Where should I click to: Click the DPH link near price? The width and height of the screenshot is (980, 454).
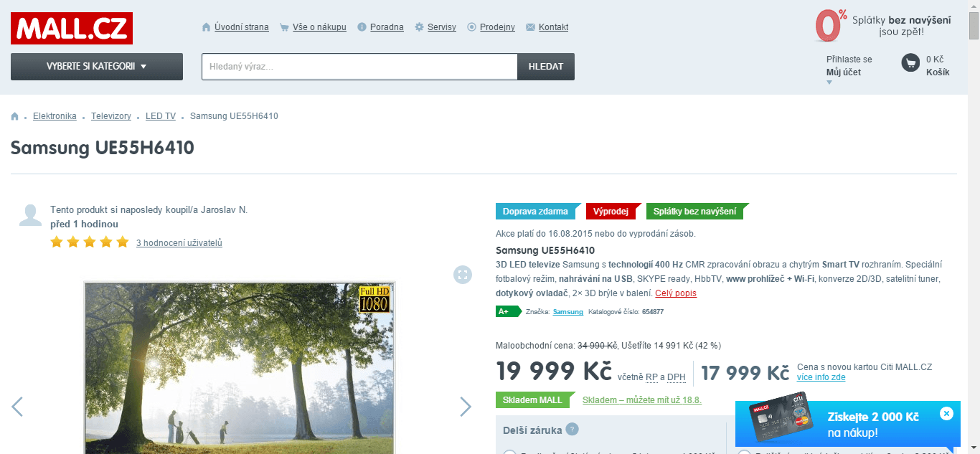[x=677, y=377]
